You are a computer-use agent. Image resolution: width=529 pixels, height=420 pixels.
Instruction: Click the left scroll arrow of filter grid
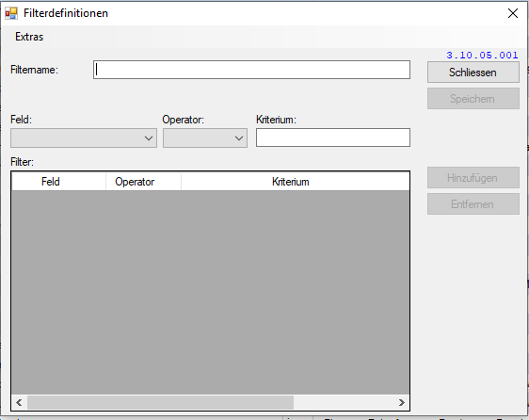pos(19,402)
